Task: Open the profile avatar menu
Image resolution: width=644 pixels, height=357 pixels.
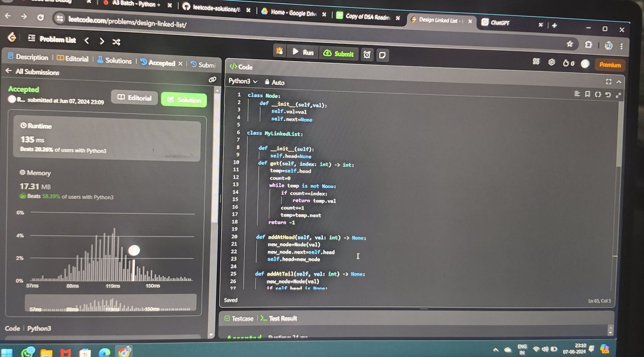Action: tap(586, 63)
